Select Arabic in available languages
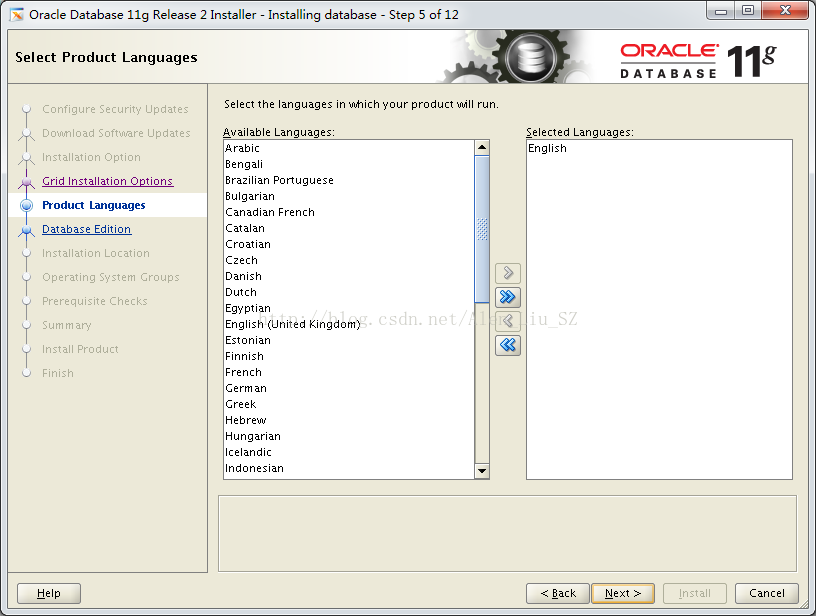This screenshot has height=616, width=816. pos(349,148)
